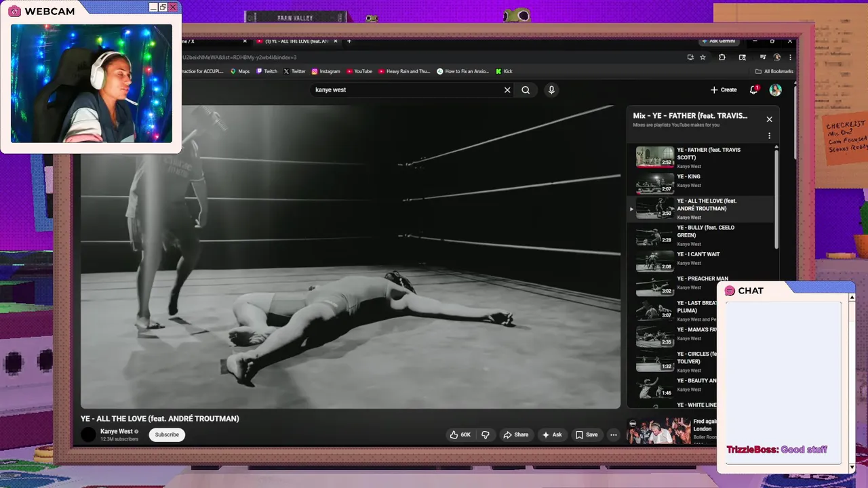The width and height of the screenshot is (868, 488).
Task: Play YE - BEAUTY AND thumbnail
Action: 654,388
